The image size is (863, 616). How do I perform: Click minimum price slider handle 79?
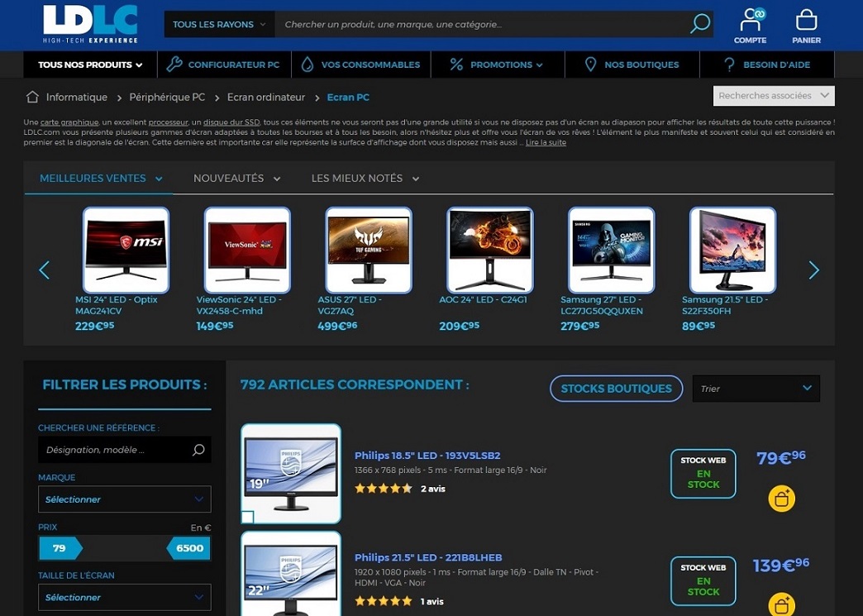tap(60, 548)
